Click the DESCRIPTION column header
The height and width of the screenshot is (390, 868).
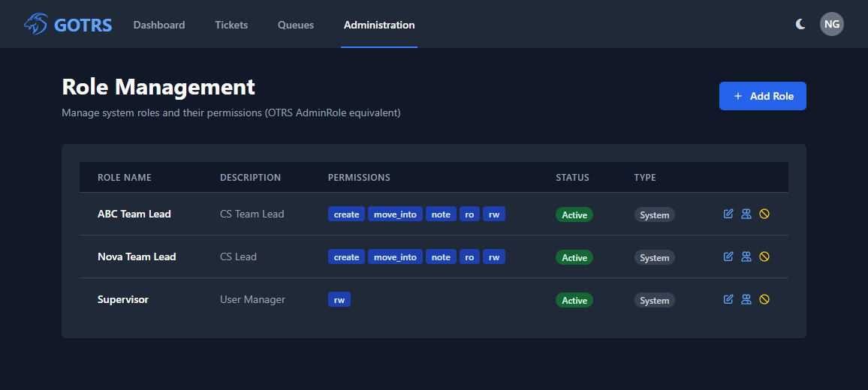[250, 178]
